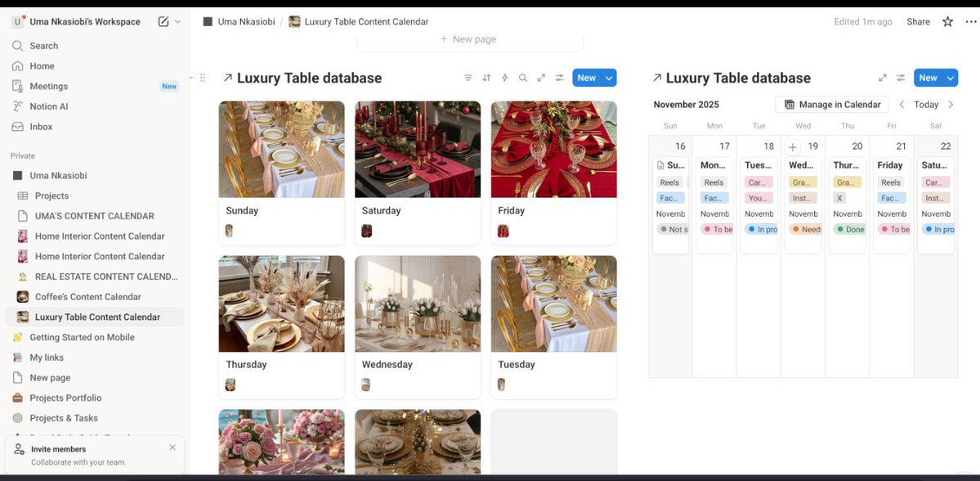Open sort icon in gallery database

pos(486,79)
